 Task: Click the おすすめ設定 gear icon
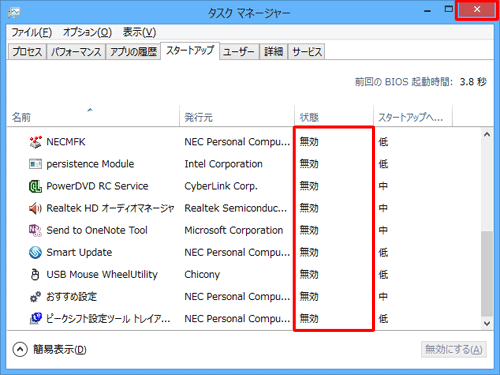point(35,297)
